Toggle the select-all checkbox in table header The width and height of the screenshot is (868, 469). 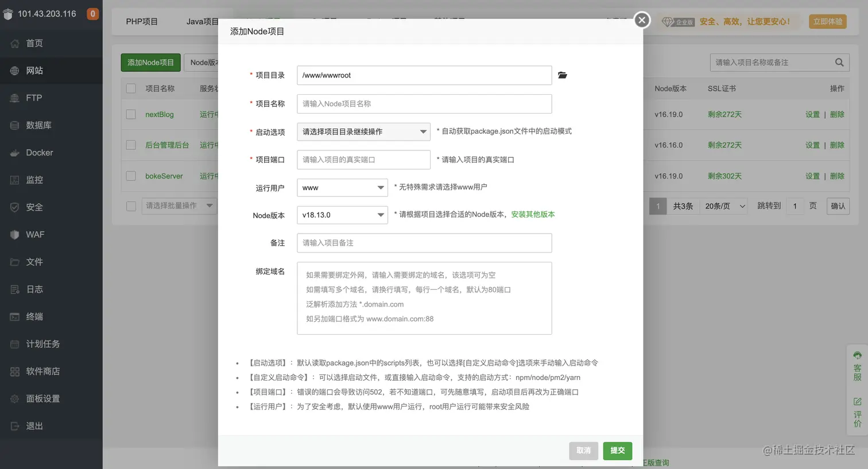tap(131, 88)
